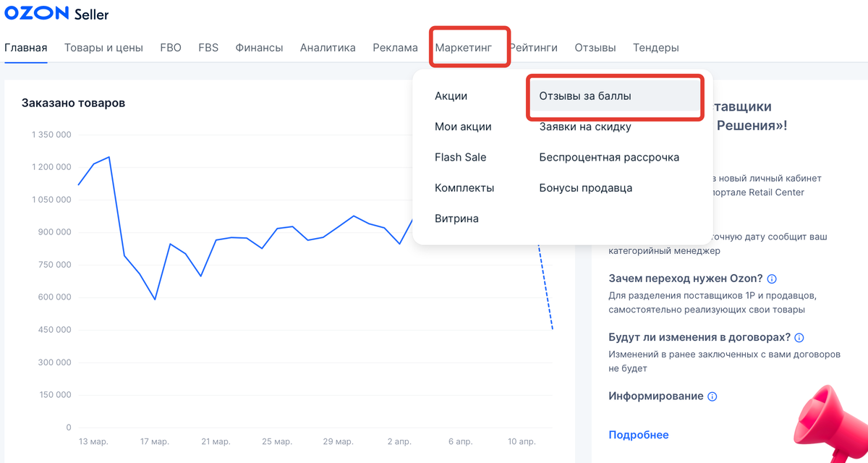Screen dimensions: 868x463
Task: Click the '13 мар.' date label
Action: 93,441
